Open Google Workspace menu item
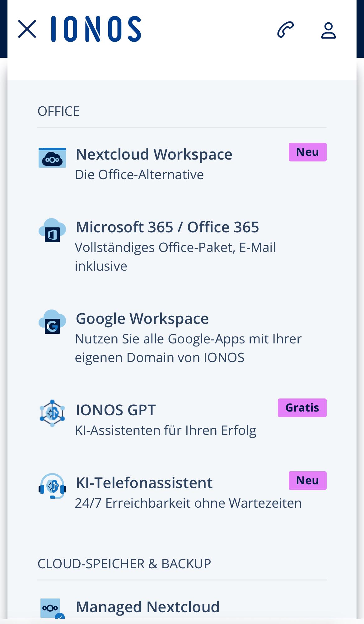Viewport: 364px width, 624px height. coord(142,319)
